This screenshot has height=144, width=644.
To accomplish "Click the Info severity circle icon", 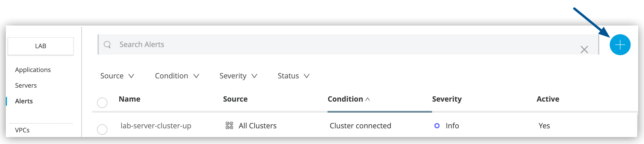I will [437, 126].
